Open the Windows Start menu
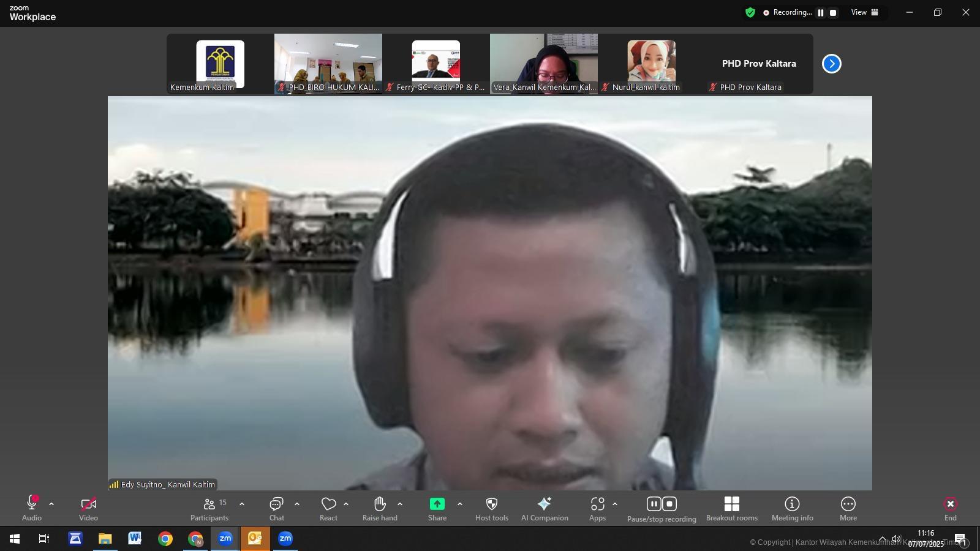The height and width of the screenshot is (551, 980). (15, 539)
